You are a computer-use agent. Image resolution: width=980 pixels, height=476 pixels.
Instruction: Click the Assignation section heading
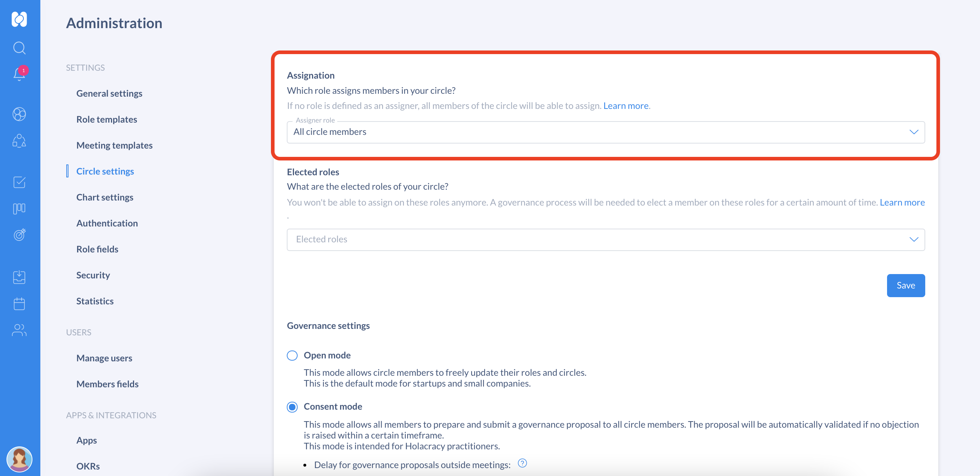click(311, 75)
